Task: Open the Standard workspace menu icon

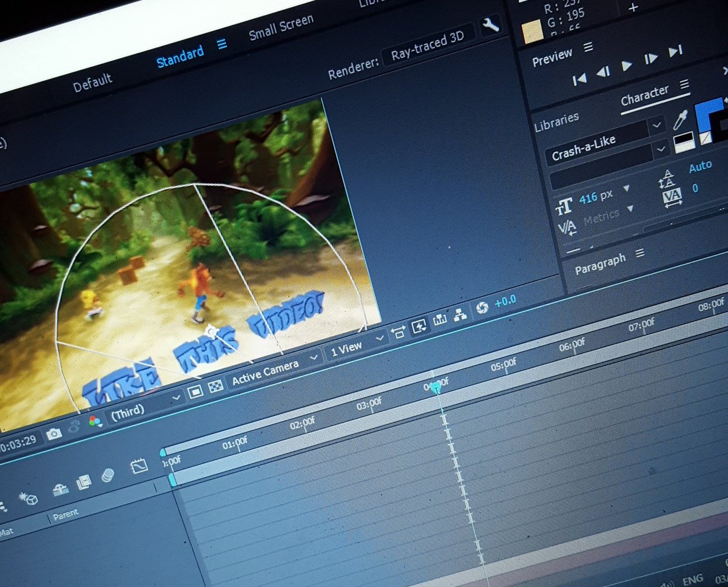Action: coord(221,44)
